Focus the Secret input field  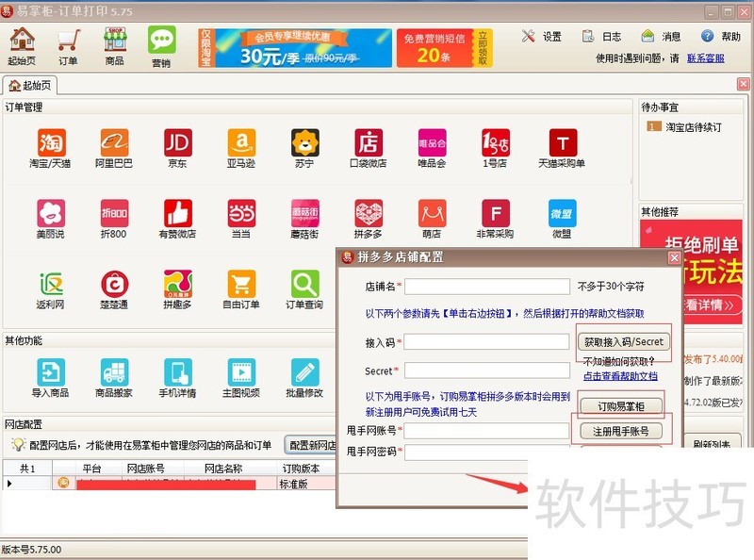[487, 371]
